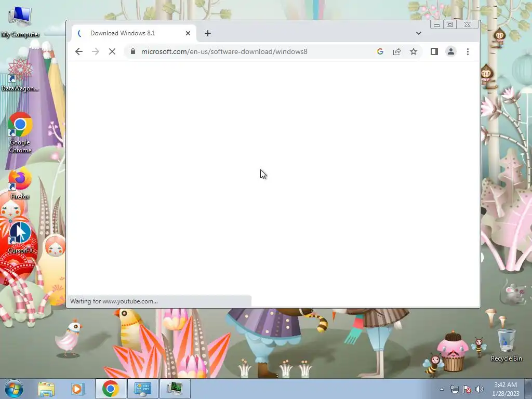The height and width of the screenshot is (399, 532).
Task: Minimize the Chrome window
Action: tap(437, 25)
